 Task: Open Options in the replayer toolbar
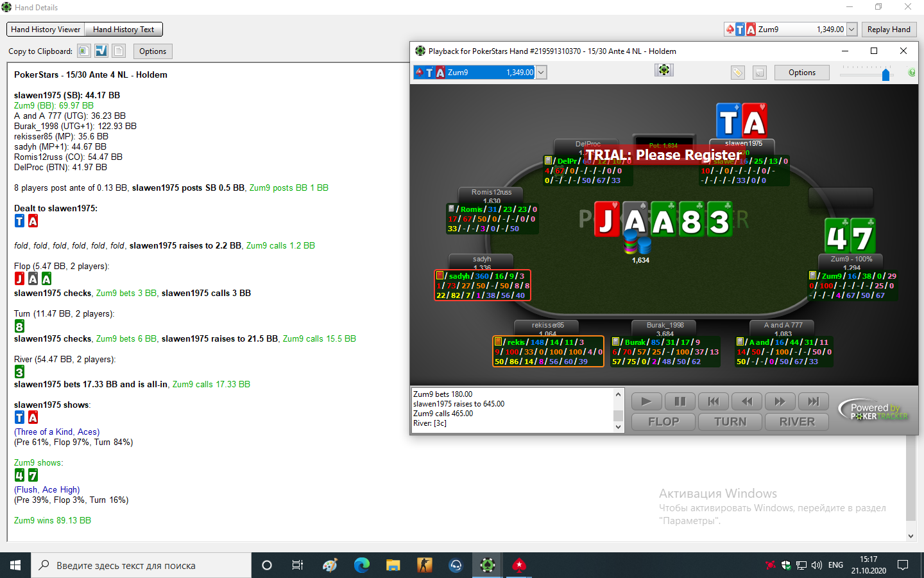802,73
